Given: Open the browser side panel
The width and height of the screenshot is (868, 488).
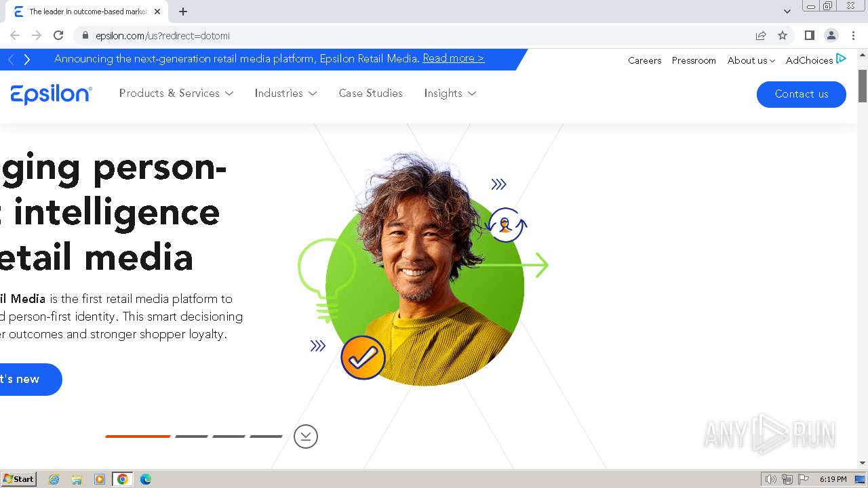Looking at the screenshot, I should click(810, 35).
